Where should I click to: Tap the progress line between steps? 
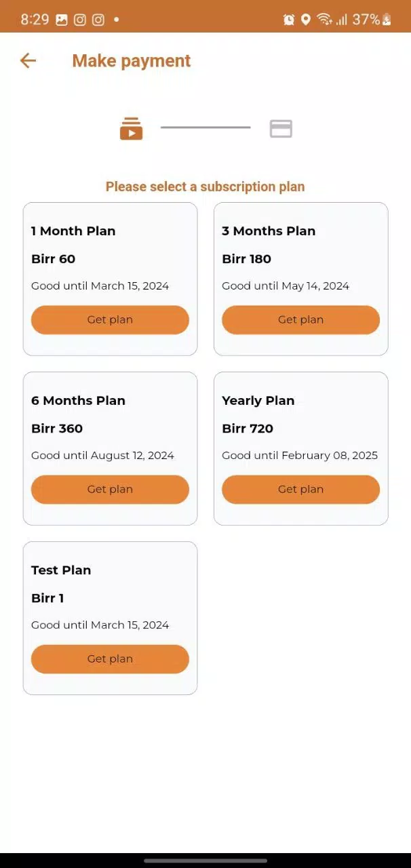[206, 127]
